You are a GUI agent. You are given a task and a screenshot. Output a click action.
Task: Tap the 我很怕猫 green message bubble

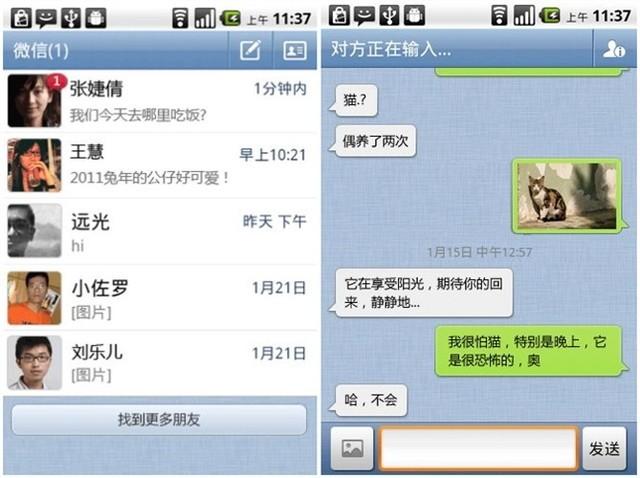point(529,351)
